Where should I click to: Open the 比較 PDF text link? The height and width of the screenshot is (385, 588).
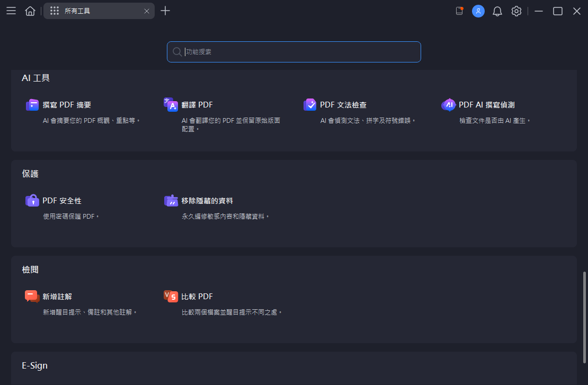coord(197,297)
